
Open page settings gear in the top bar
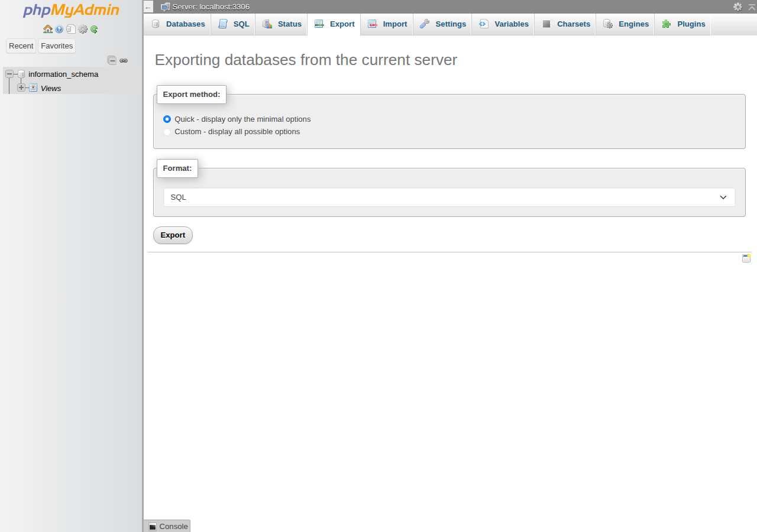click(x=737, y=7)
